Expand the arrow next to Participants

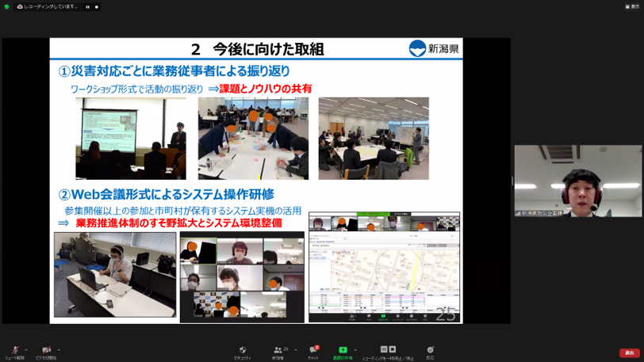(296, 349)
